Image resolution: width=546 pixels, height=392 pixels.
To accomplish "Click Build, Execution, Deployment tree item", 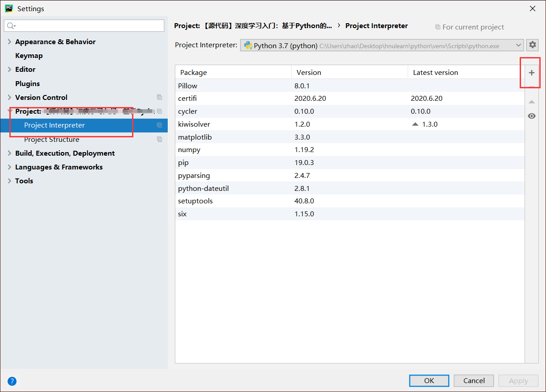I will 65,153.
